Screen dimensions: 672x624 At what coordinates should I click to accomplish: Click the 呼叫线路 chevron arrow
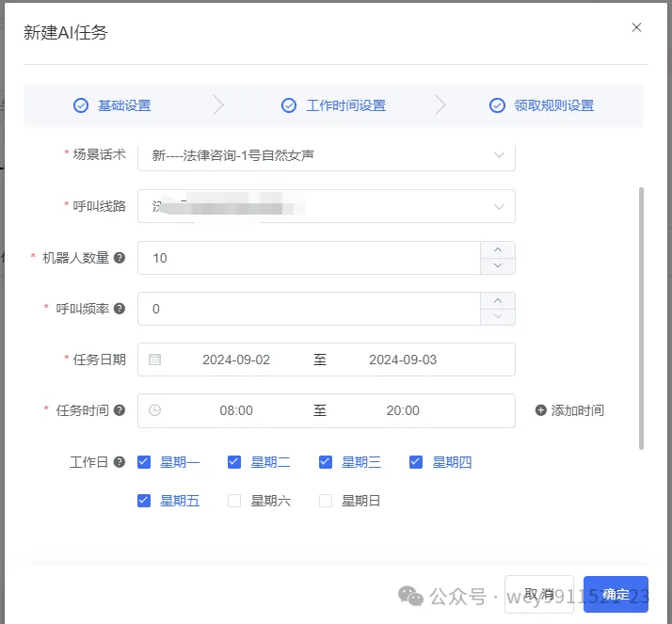click(x=499, y=206)
